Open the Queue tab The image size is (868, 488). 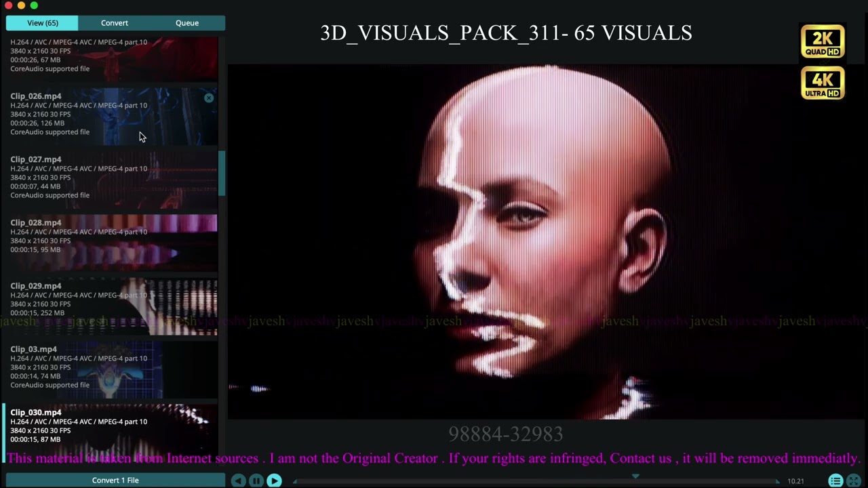(187, 23)
